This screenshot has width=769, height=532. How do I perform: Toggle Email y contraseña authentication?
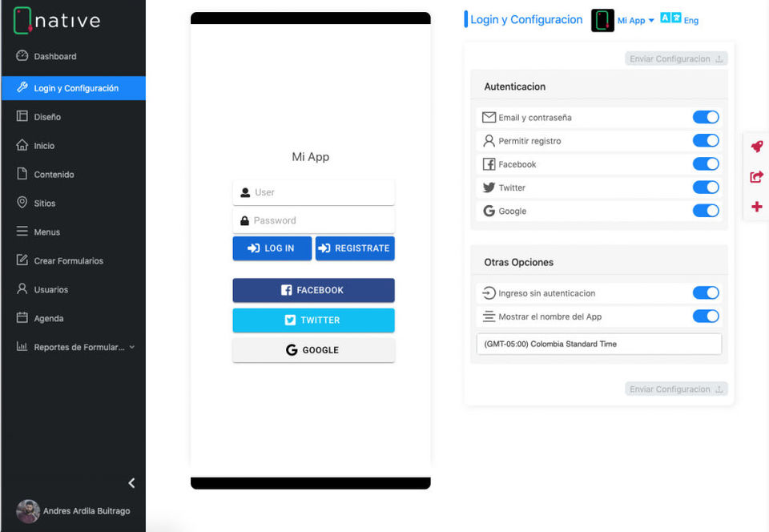click(706, 117)
